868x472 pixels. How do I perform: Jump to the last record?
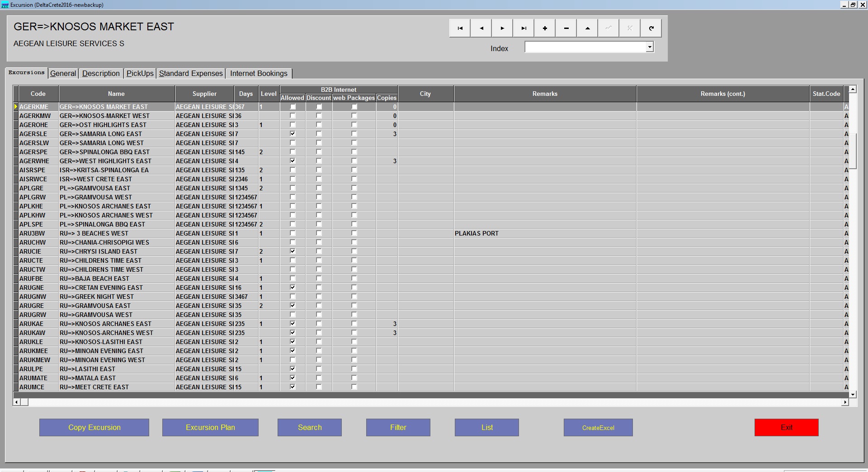(x=524, y=28)
